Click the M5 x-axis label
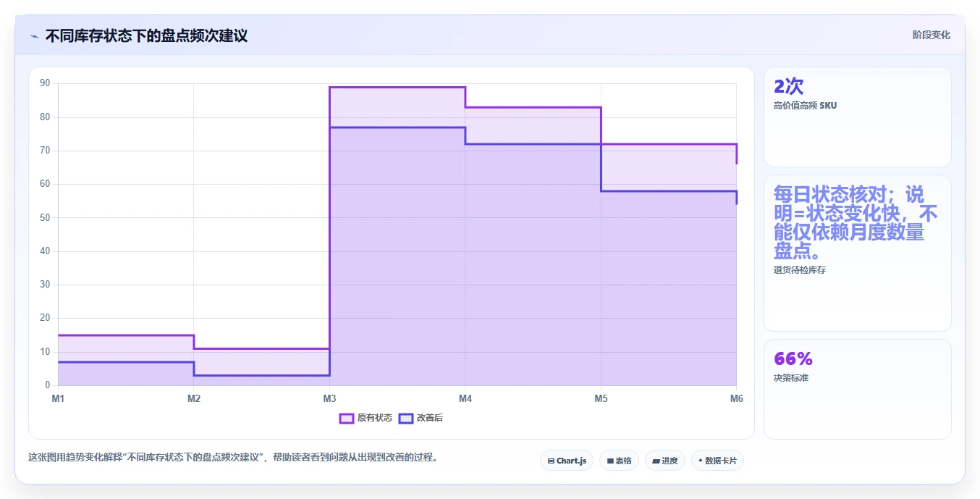This screenshot has height=499, width=980. click(x=601, y=398)
